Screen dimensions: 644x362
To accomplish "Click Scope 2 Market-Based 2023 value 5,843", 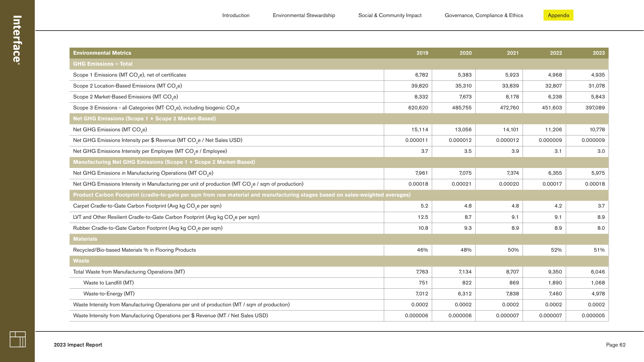I will pyautogui.click(x=598, y=97).
